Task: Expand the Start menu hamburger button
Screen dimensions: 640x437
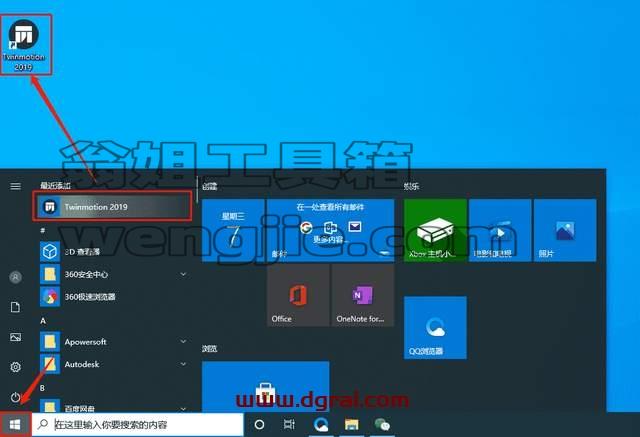Action: pyautogui.click(x=16, y=186)
